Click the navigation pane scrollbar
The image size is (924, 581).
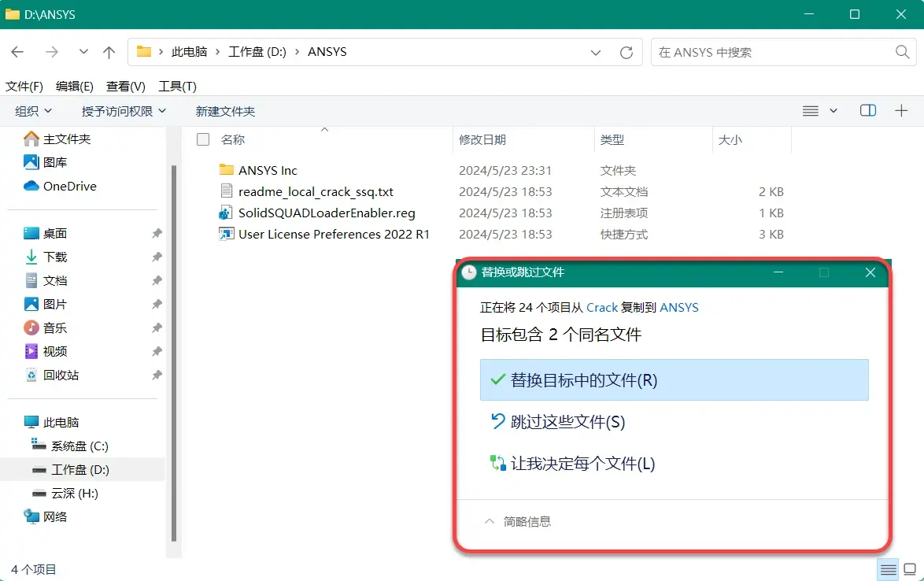(174, 353)
